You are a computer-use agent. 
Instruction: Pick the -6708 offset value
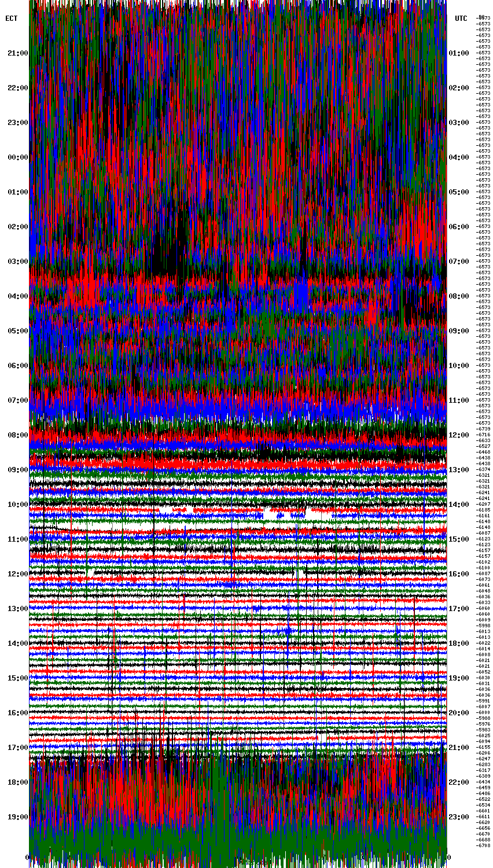pyautogui.click(x=483, y=845)
